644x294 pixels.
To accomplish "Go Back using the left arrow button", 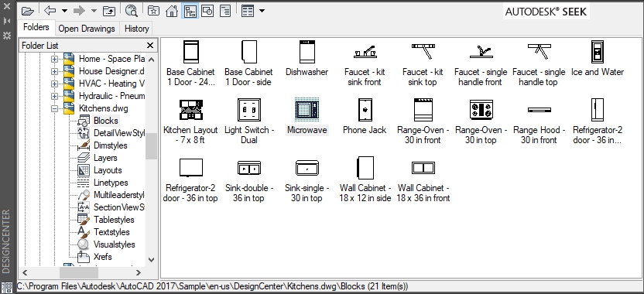I will tap(50, 11).
